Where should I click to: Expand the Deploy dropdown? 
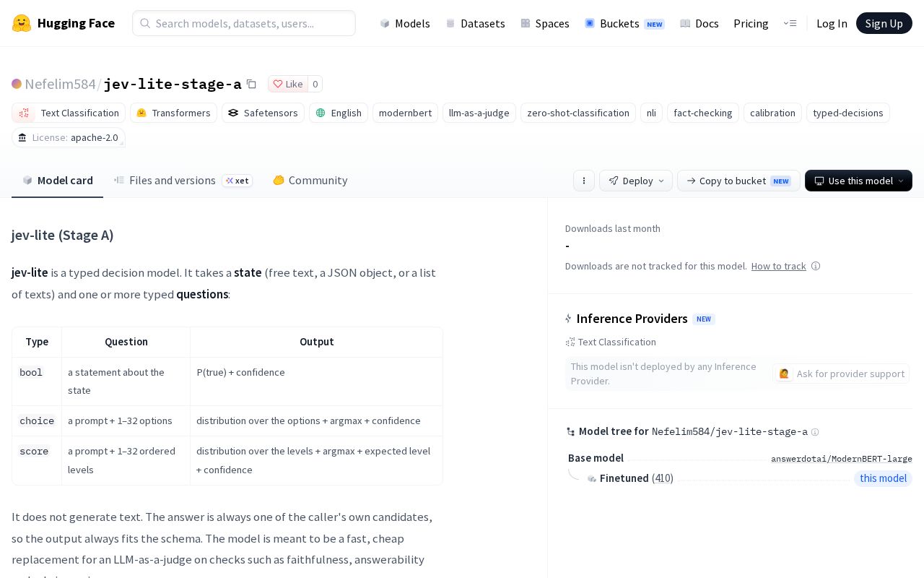(x=636, y=181)
